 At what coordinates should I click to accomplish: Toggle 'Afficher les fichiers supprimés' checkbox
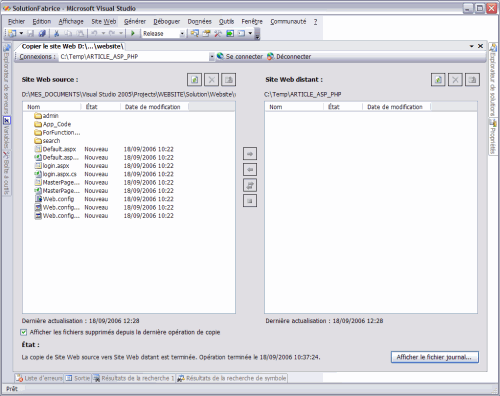pos(24,332)
